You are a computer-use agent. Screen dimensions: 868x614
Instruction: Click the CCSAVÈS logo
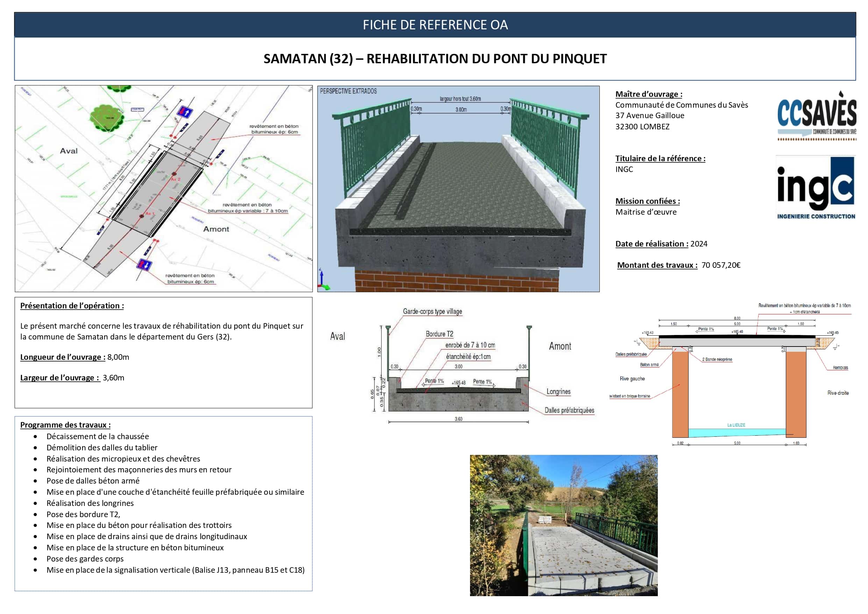pos(817,115)
